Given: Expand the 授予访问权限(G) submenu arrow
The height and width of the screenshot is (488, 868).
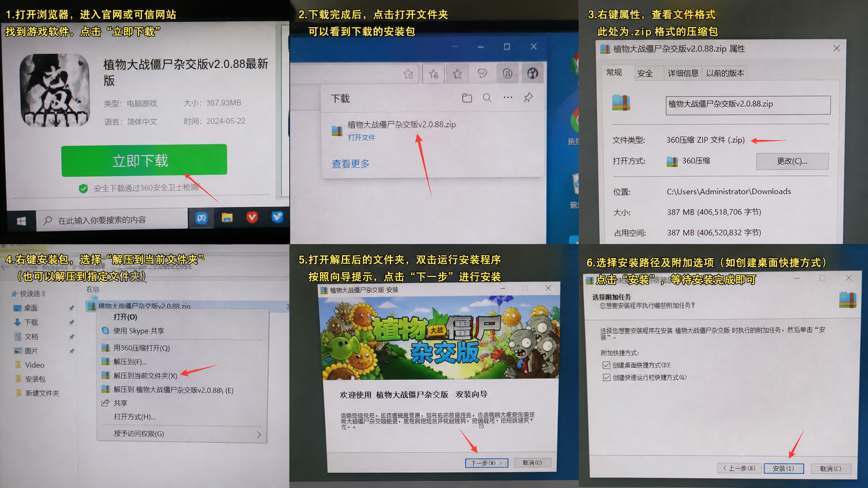Looking at the screenshot, I should (x=259, y=434).
